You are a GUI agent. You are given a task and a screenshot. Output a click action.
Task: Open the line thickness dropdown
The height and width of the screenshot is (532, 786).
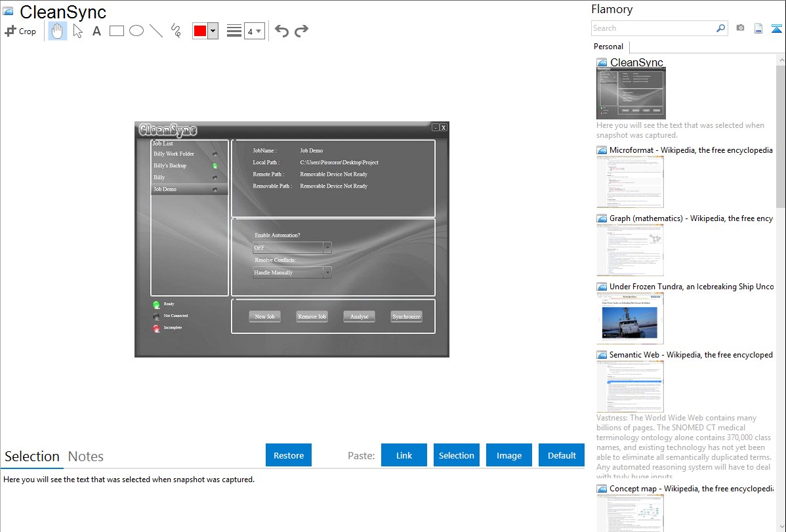254,31
